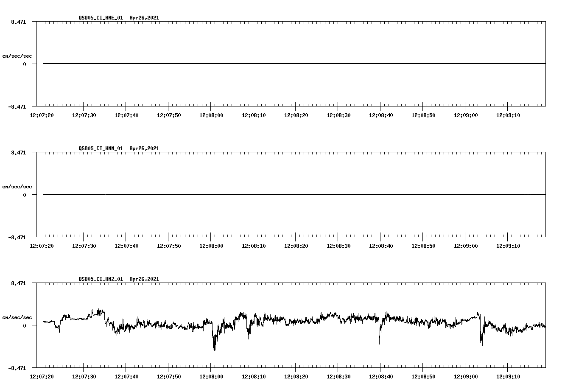Click the flat HNE waveform trace

tap(254, 64)
